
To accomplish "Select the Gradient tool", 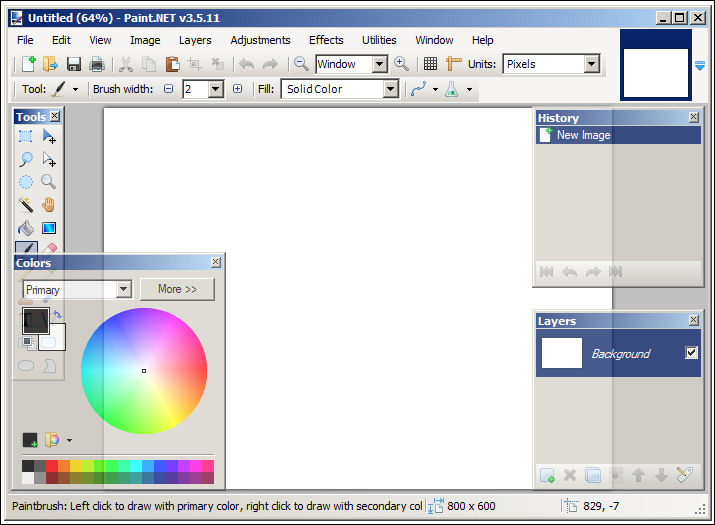I will pos(49,228).
